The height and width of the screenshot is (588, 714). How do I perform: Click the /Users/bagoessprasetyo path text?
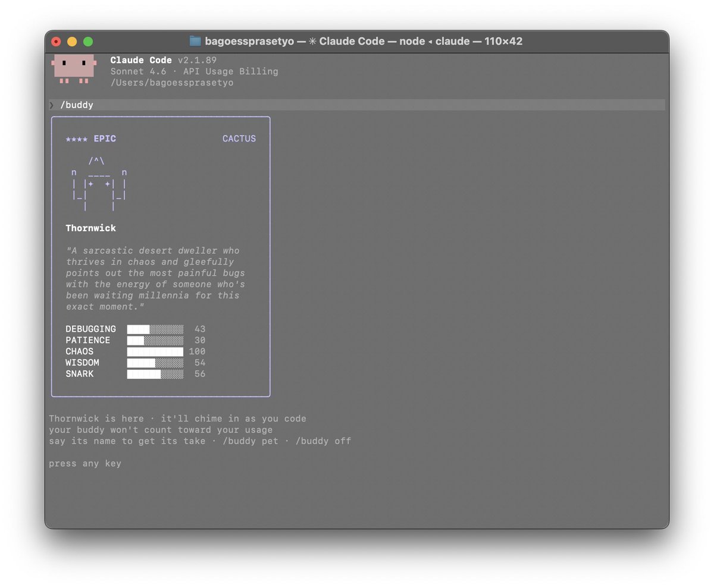pos(172,83)
